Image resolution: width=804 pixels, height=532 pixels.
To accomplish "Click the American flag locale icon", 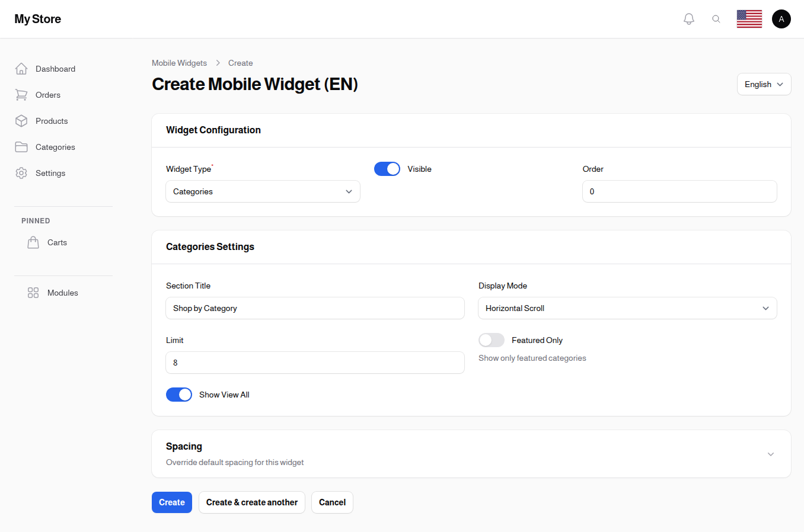I will pyautogui.click(x=749, y=18).
